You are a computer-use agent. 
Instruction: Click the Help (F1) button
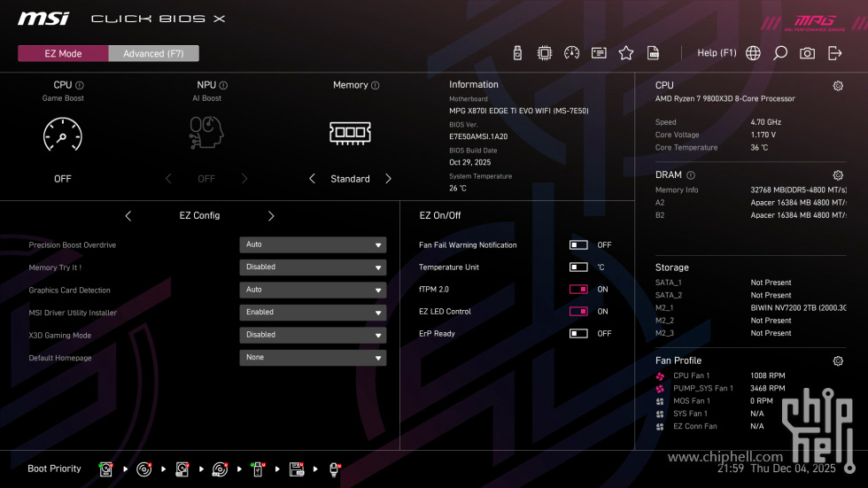tap(717, 53)
